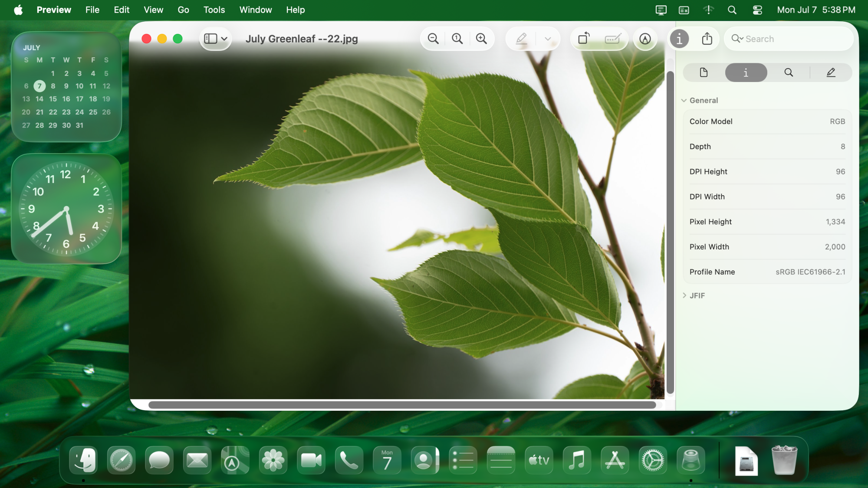Switch to the keywords magnifier inspector tab
The image size is (868, 488).
pos(789,72)
